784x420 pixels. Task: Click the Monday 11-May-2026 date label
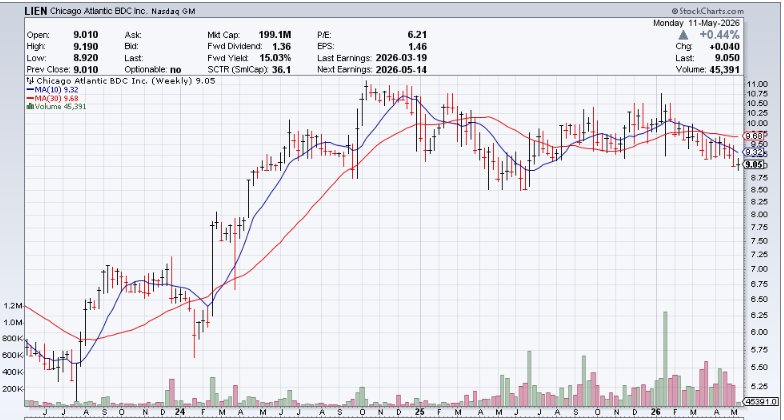pos(696,24)
